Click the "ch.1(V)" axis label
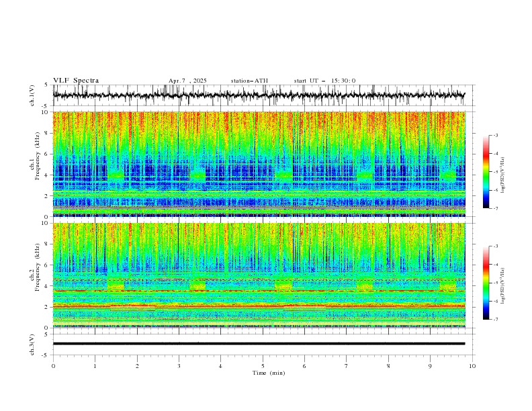The height and width of the screenshot is (411, 532). click(x=32, y=95)
